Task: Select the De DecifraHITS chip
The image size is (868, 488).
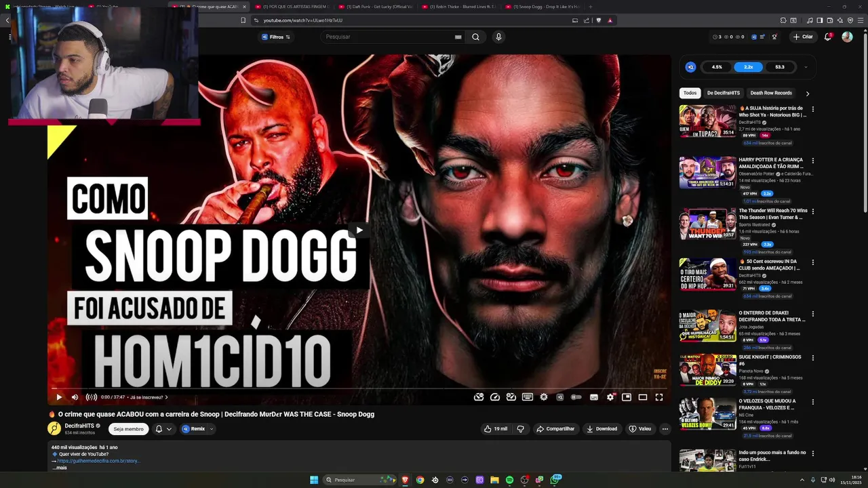Action: [x=724, y=93]
